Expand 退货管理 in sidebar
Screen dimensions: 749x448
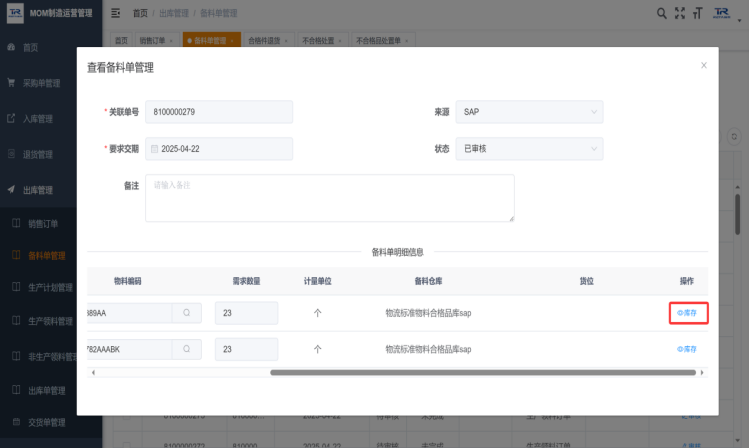pos(38,154)
